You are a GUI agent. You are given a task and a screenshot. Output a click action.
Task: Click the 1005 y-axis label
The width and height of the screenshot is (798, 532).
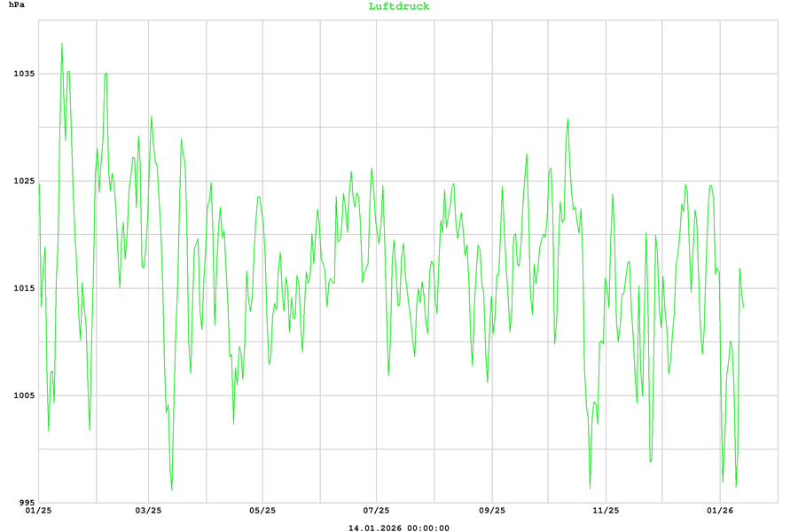24,395
